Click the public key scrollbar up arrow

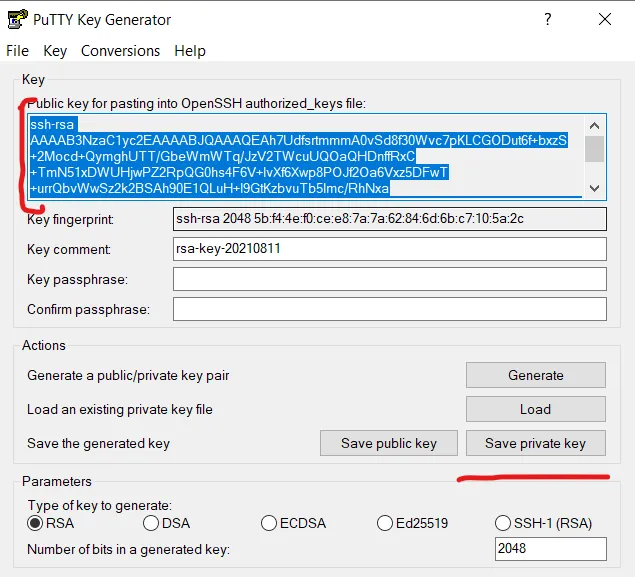pyautogui.click(x=595, y=126)
